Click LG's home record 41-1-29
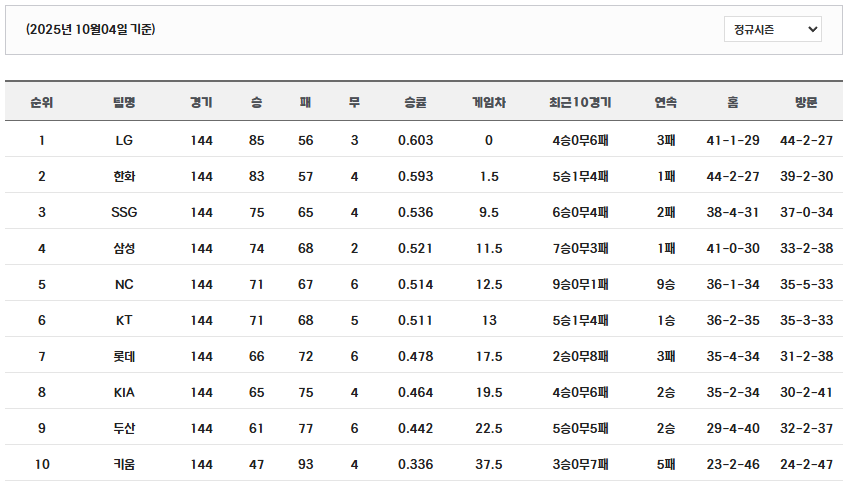Screen dimensions: 852x488 pos(732,140)
